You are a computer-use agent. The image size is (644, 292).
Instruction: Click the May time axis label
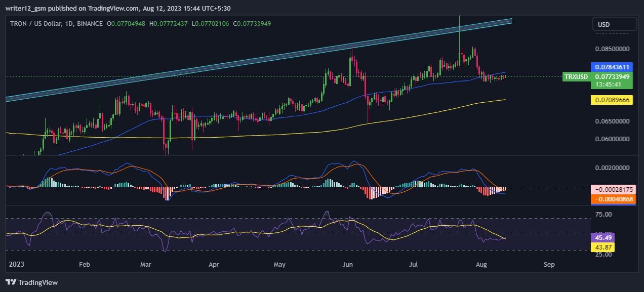point(279,264)
